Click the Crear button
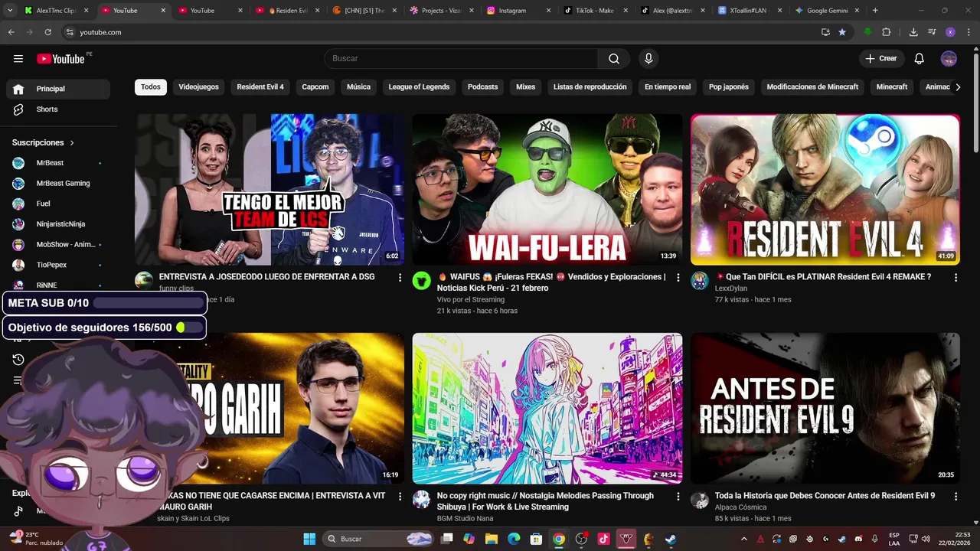This screenshot has width=980, height=551. click(881, 59)
